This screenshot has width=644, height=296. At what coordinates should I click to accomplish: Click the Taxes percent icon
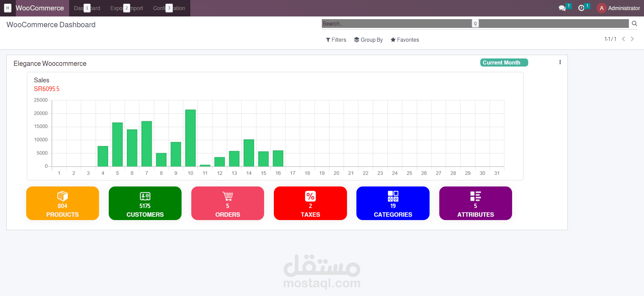310,196
